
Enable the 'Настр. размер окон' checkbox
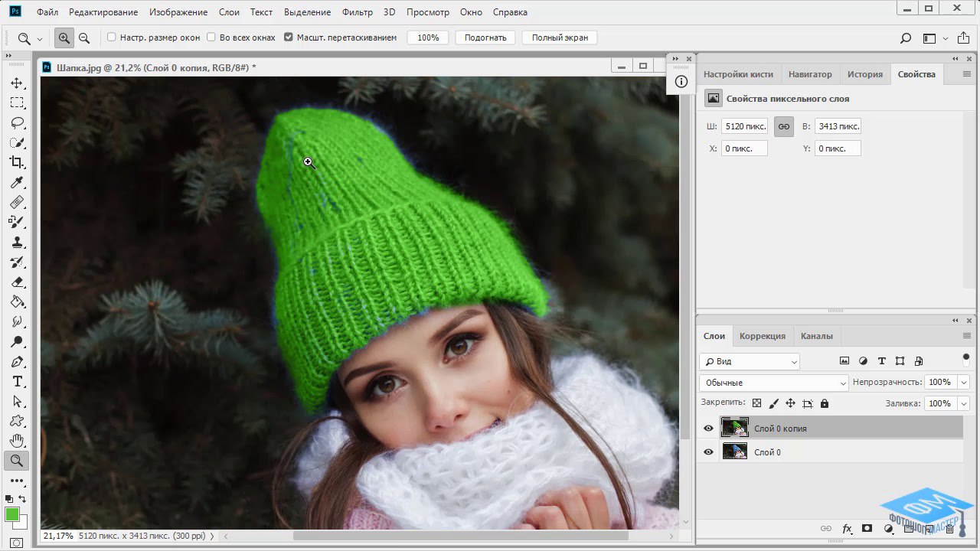(112, 37)
